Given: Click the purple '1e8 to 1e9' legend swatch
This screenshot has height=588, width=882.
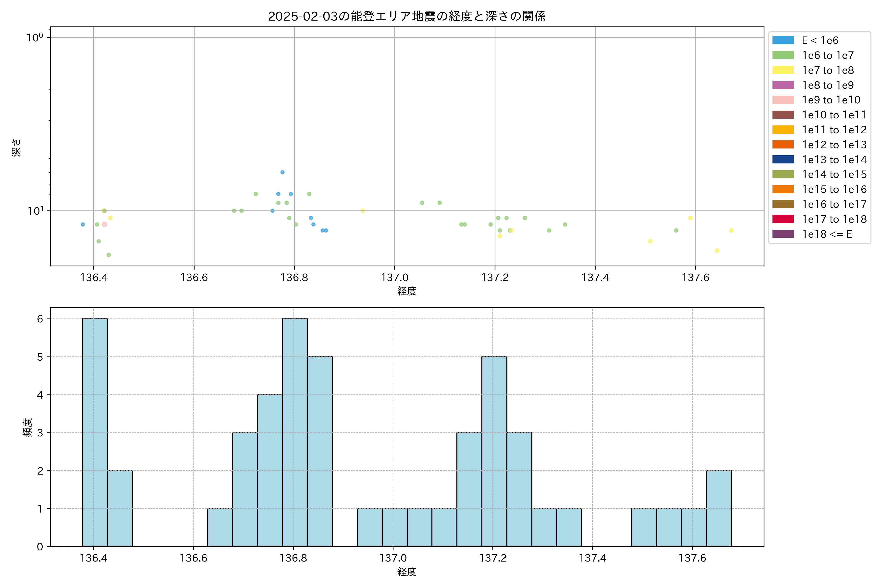Looking at the screenshot, I should (783, 85).
